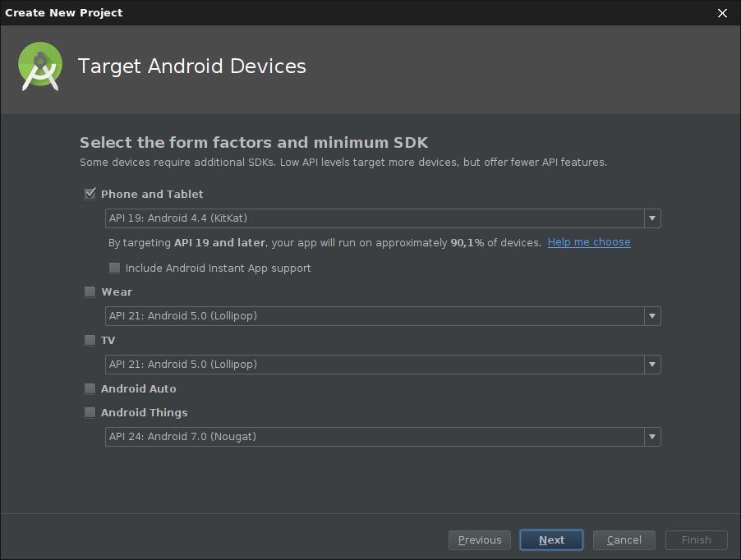Image resolution: width=741 pixels, height=560 pixels.
Task: Go back with the Previous button
Action: point(480,540)
